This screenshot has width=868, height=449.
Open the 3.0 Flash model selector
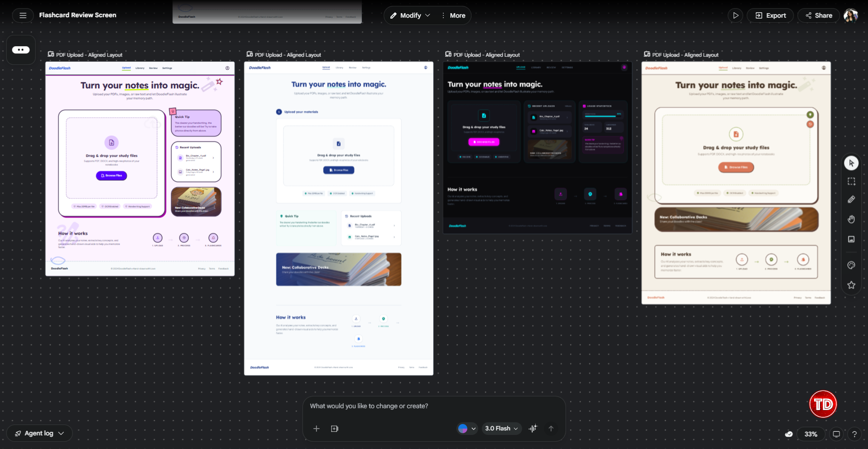point(501,429)
